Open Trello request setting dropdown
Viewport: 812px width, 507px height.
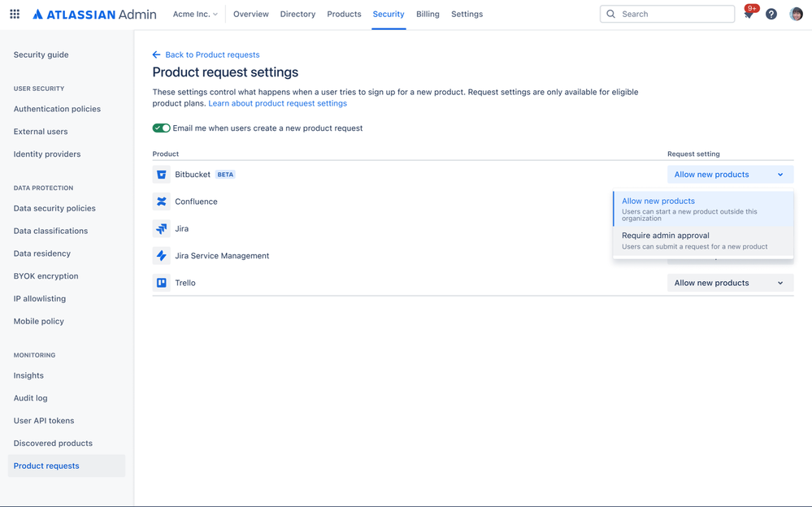coord(730,283)
